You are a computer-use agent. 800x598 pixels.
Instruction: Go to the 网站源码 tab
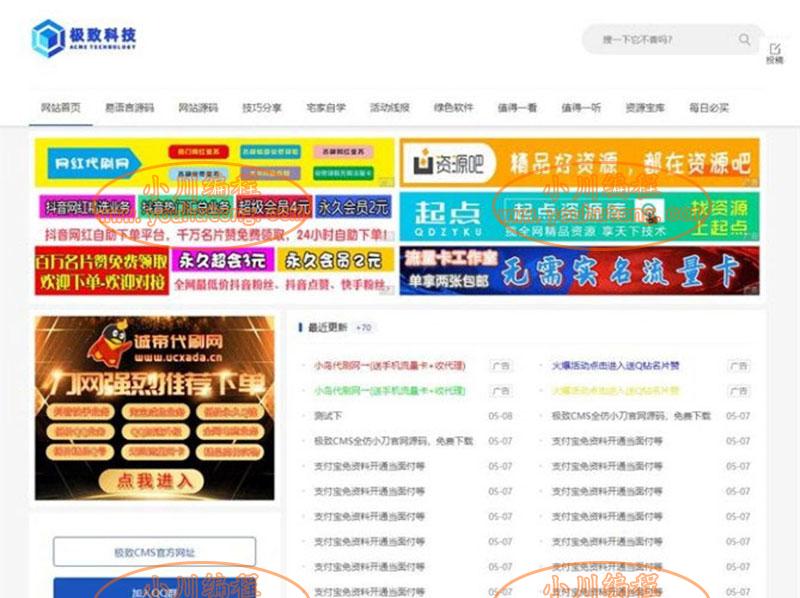[x=198, y=108]
